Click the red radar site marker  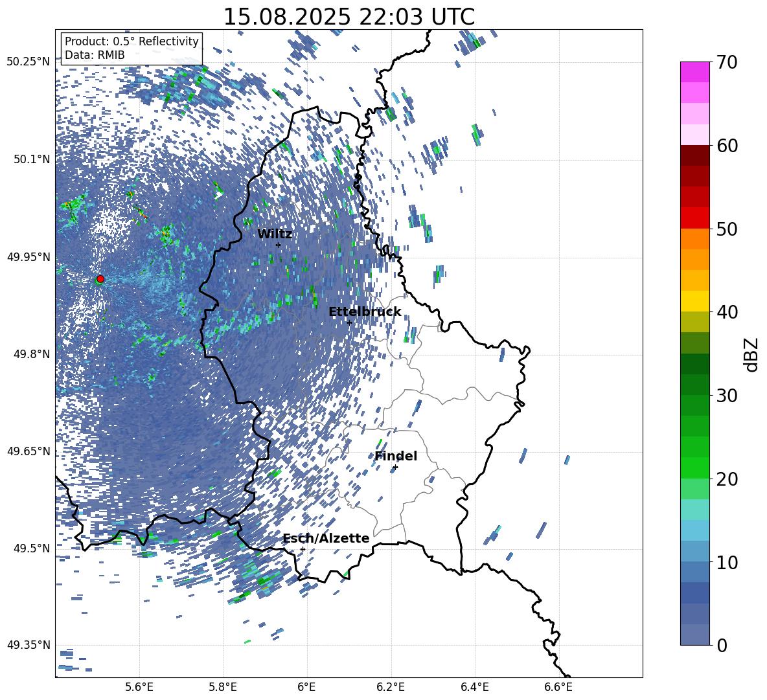[x=100, y=279]
